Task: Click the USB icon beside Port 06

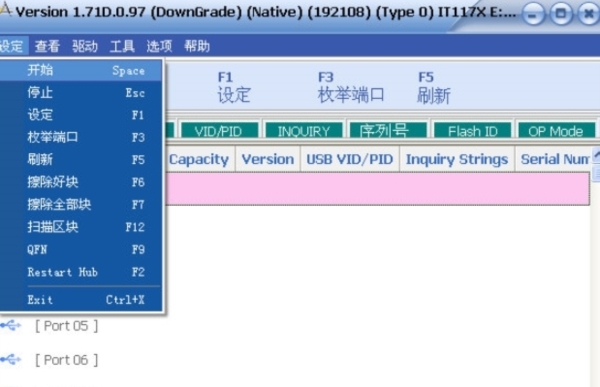Action: [x=11, y=360]
